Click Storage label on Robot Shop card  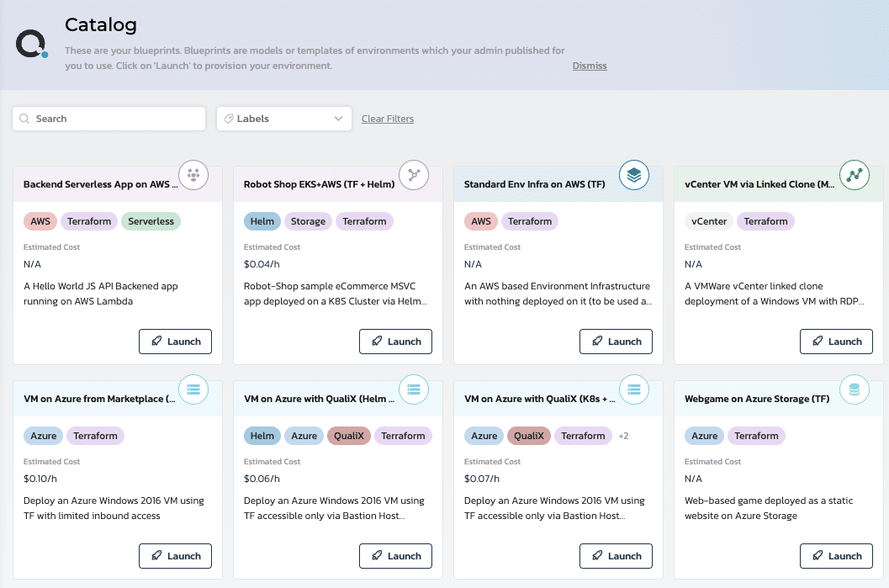click(308, 221)
